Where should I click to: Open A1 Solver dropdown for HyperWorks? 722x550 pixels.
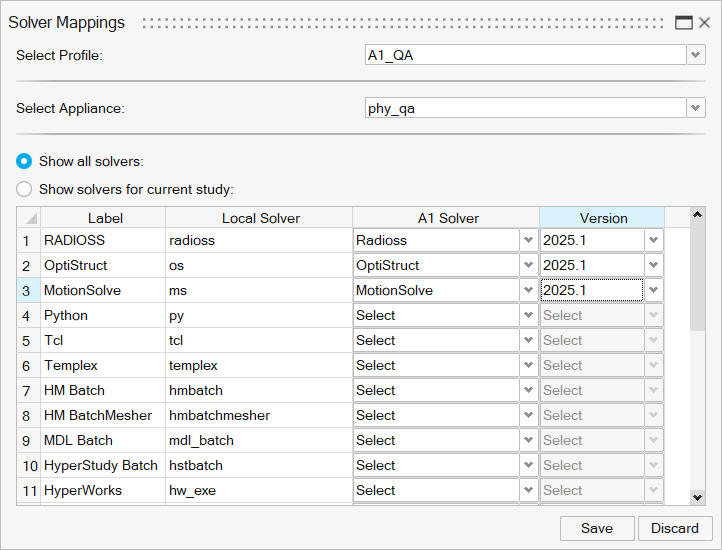pyautogui.click(x=528, y=490)
